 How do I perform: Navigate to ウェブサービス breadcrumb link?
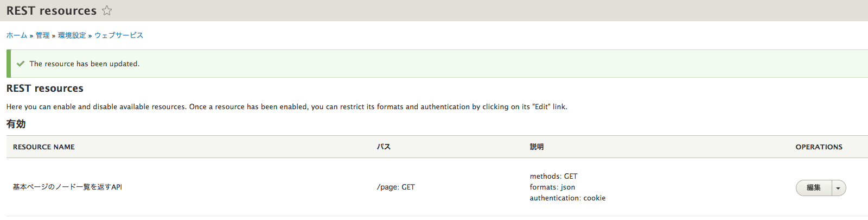(119, 35)
